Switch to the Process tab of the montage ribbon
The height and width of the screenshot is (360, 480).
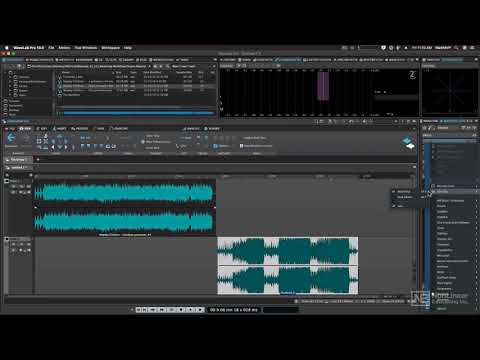point(80,128)
